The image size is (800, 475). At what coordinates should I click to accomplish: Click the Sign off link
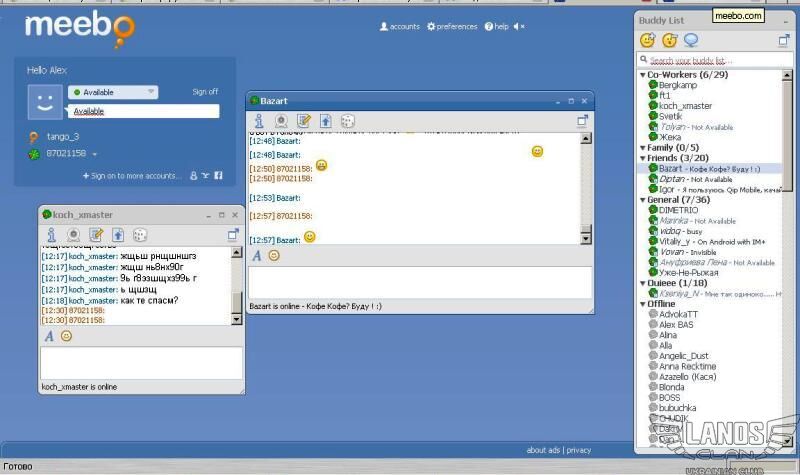[x=205, y=92]
